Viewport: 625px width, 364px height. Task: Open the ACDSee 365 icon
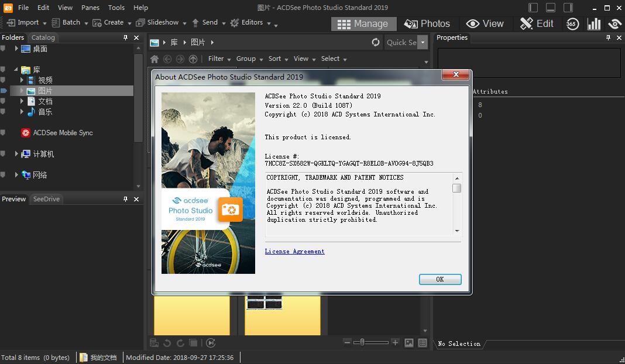pyautogui.click(x=572, y=23)
